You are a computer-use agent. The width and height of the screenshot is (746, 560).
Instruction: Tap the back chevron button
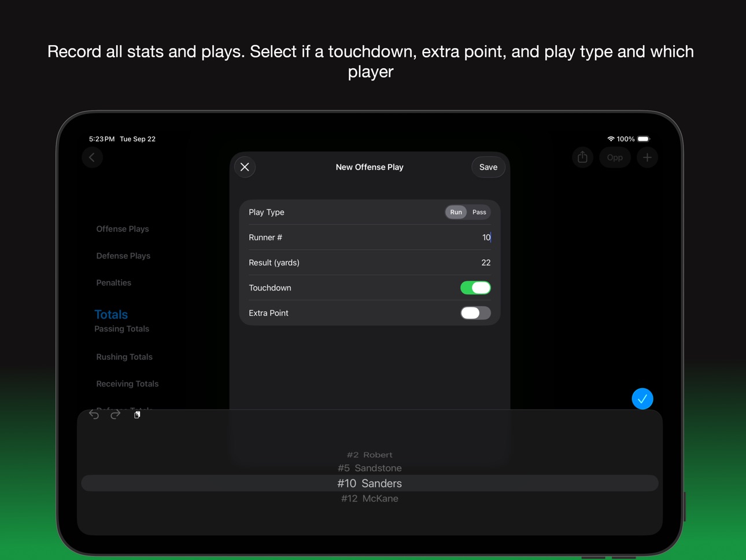click(92, 157)
